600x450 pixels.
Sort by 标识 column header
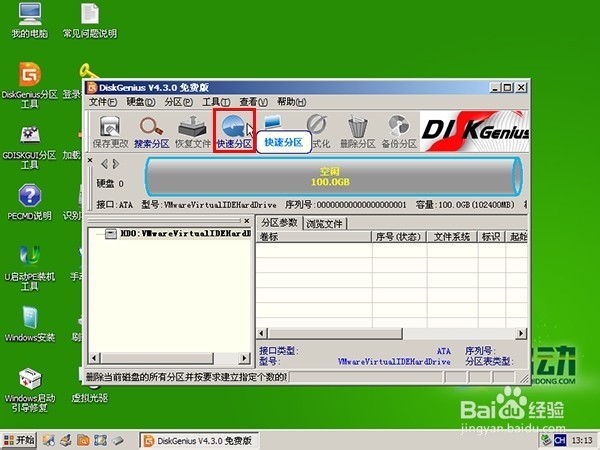(x=491, y=237)
